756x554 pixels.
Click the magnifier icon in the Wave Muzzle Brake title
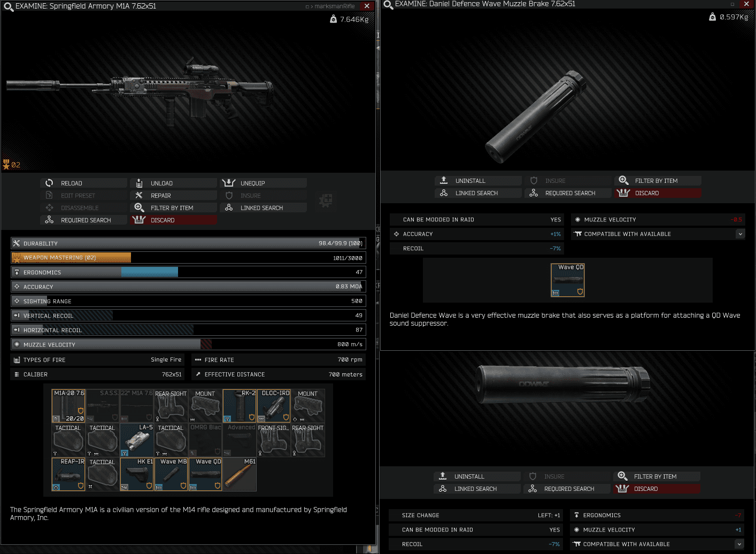pos(388,4)
